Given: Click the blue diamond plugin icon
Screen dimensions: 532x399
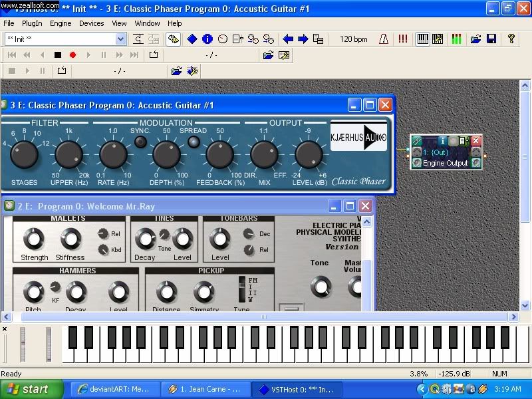Looking at the screenshot, I should [192, 39].
